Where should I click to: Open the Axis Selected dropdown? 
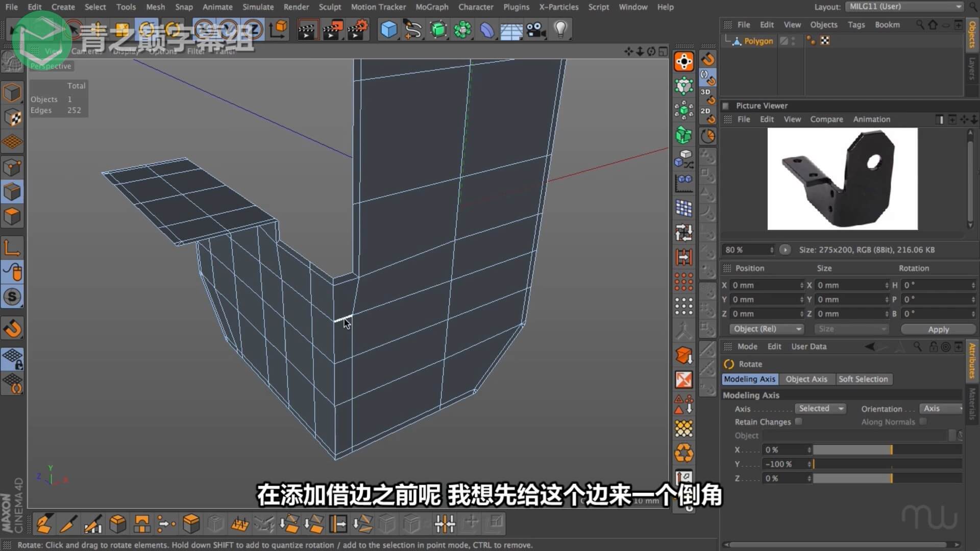pyautogui.click(x=820, y=409)
